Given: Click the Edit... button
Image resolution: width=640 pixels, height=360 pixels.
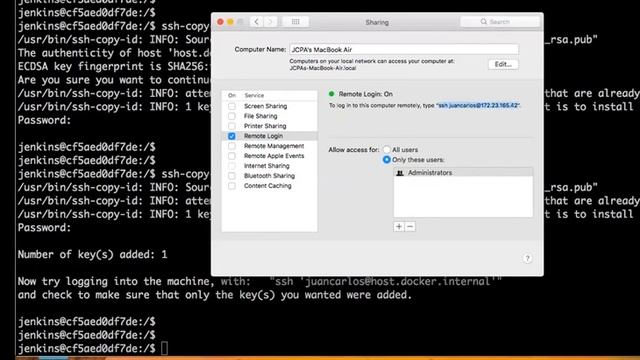Looking at the screenshot, I should (503, 64).
